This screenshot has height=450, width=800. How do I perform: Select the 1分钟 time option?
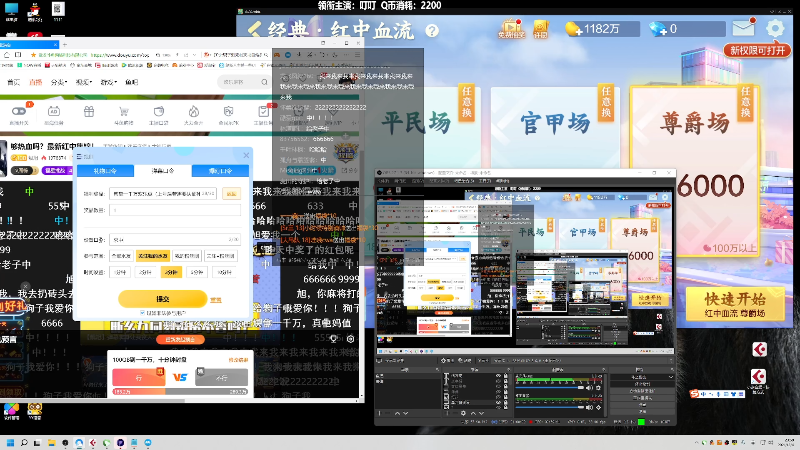tap(121, 272)
